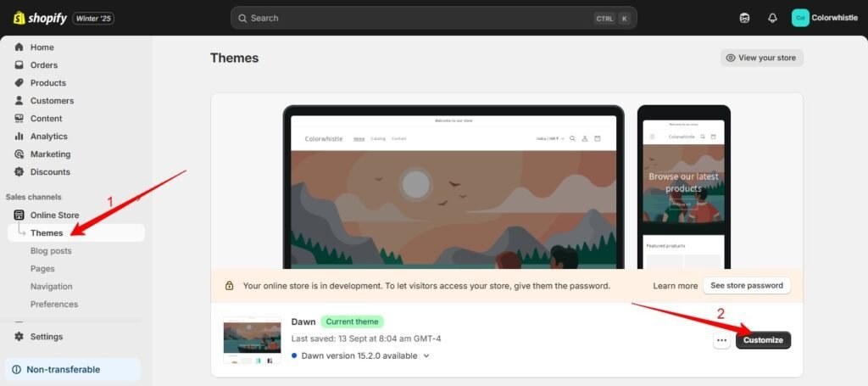Image resolution: width=868 pixels, height=386 pixels.
Task: Click View your store button
Action: (x=762, y=58)
